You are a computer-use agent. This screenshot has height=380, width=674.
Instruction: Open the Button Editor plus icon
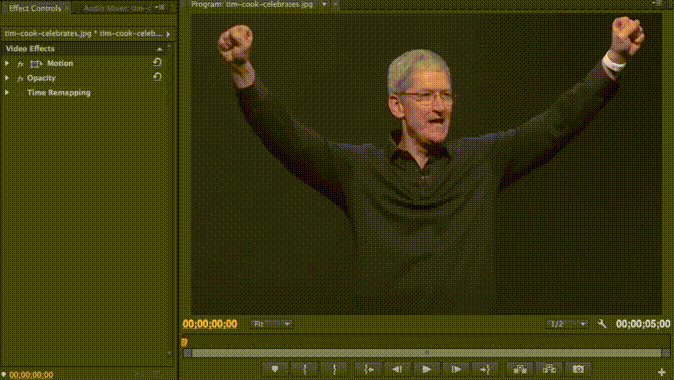click(662, 372)
